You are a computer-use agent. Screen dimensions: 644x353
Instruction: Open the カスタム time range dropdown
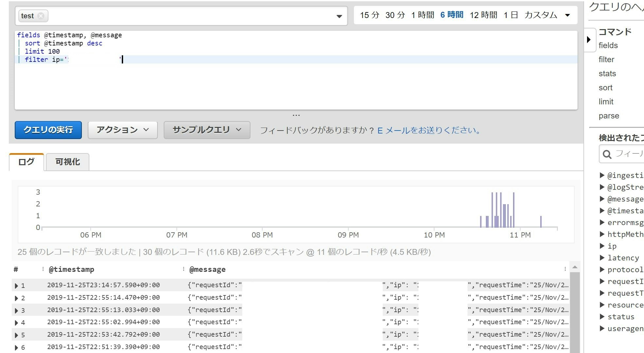(547, 15)
